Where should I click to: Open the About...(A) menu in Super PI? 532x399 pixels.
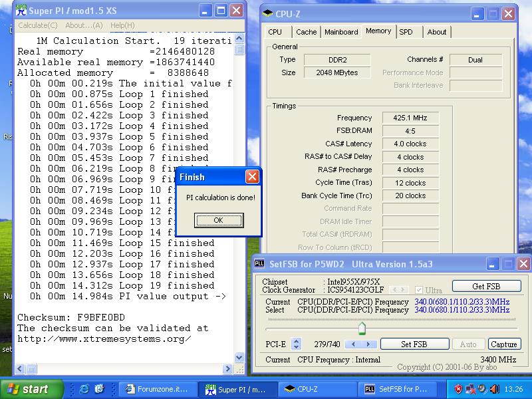pyautogui.click(x=84, y=25)
